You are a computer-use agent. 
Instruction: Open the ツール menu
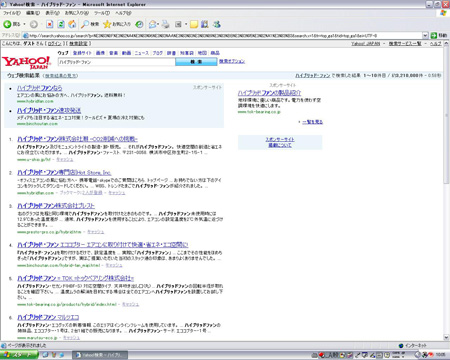[102, 13]
